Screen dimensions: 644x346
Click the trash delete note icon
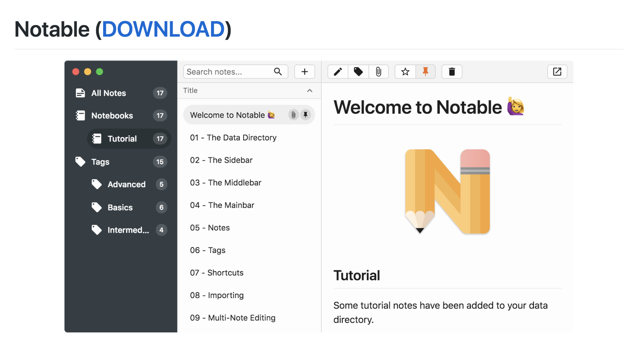tap(452, 72)
